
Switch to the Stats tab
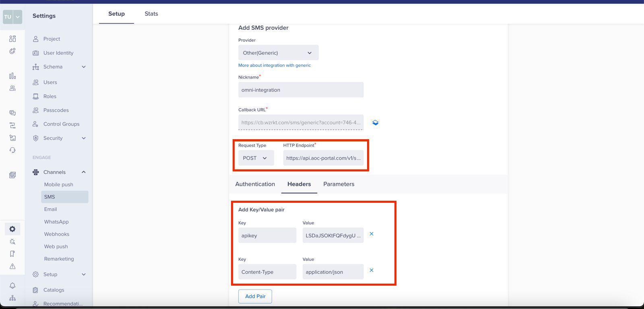[151, 14]
